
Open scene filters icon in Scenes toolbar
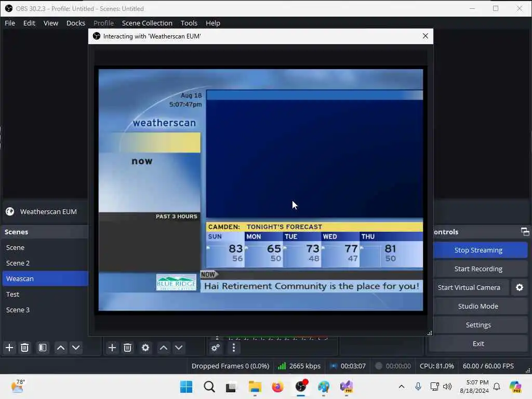point(43,348)
